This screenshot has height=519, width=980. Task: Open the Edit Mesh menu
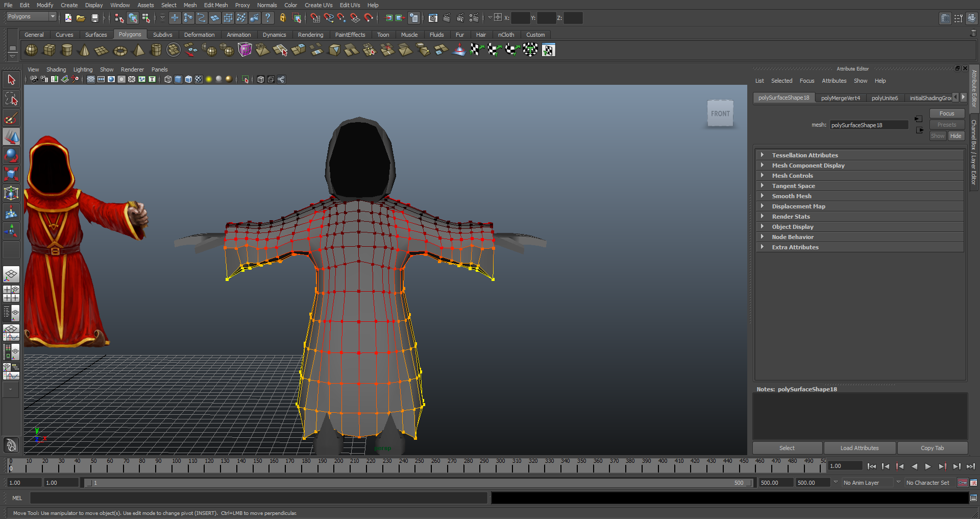(215, 5)
